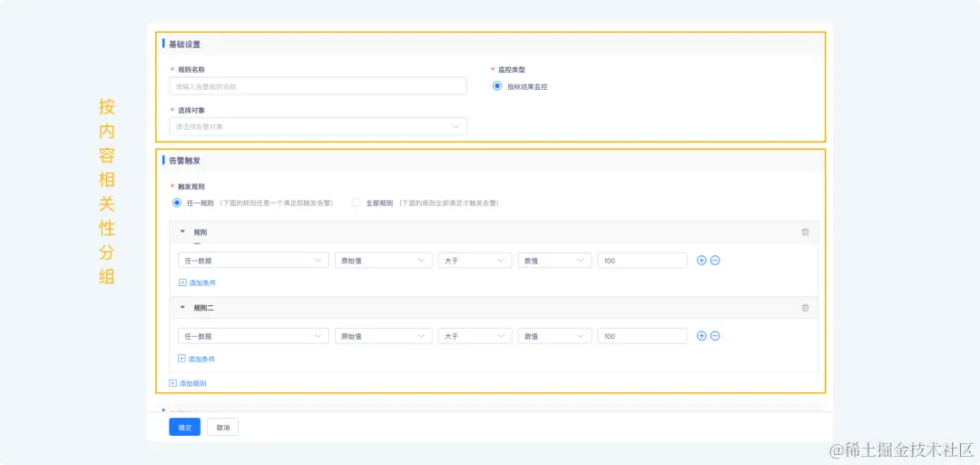This screenshot has width=980, height=465.
Task: Click the 规则名称 field label
Action: [191, 69]
